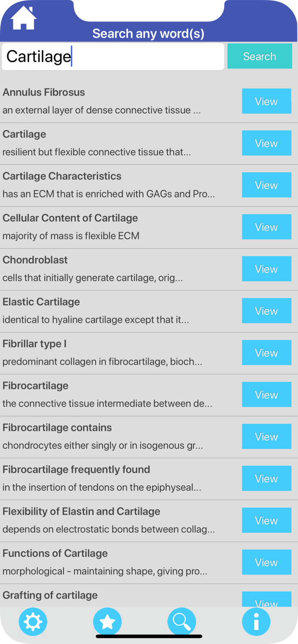The image size is (298, 644).
Task: Open the Settings gear at bottom
Action: coord(33,621)
